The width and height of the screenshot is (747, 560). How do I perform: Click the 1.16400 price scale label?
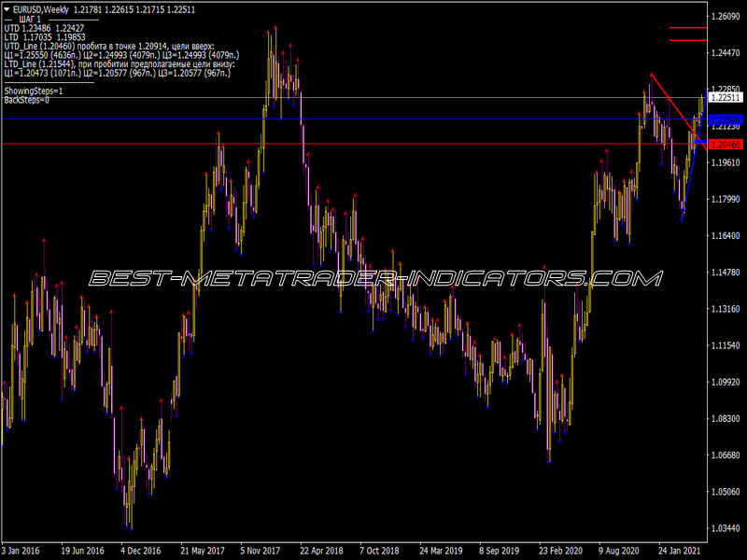(x=726, y=236)
